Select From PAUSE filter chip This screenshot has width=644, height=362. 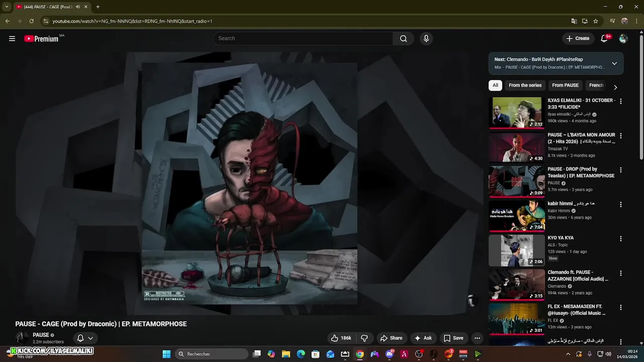[566, 85]
